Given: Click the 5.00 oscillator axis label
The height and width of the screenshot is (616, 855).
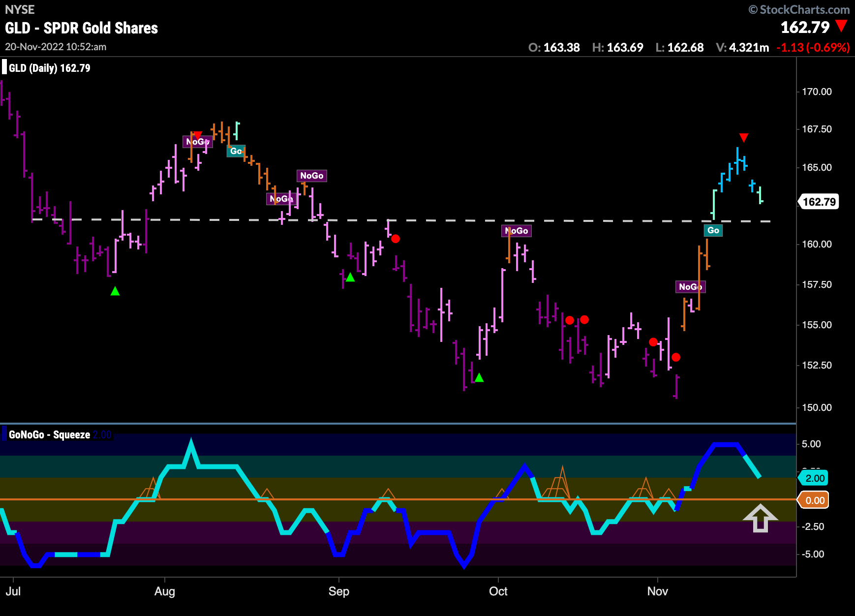Looking at the screenshot, I should tap(811, 444).
